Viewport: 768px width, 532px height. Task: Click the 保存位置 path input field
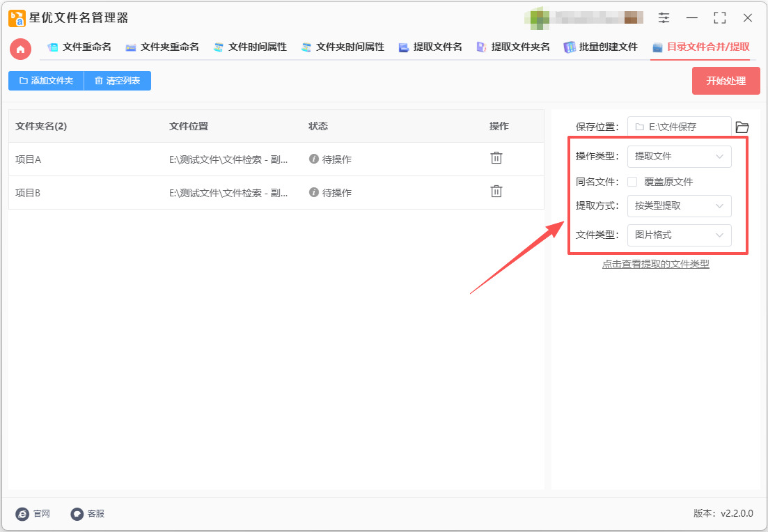(x=679, y=127)
